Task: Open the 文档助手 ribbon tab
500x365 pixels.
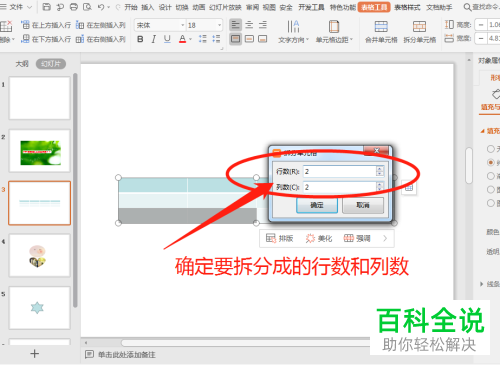Action: pos(439,7)
